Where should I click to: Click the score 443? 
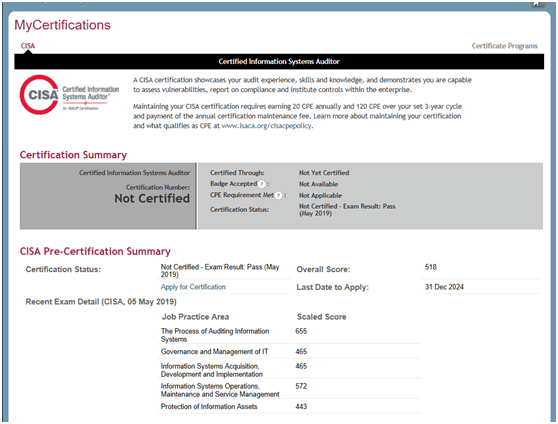pyautogui.click(x=301, y=407)
